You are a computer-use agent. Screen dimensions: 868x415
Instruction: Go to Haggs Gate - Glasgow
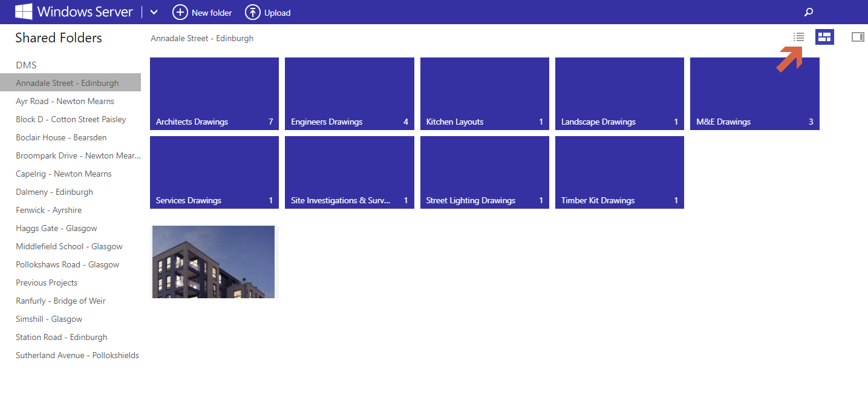pos(56,228)
